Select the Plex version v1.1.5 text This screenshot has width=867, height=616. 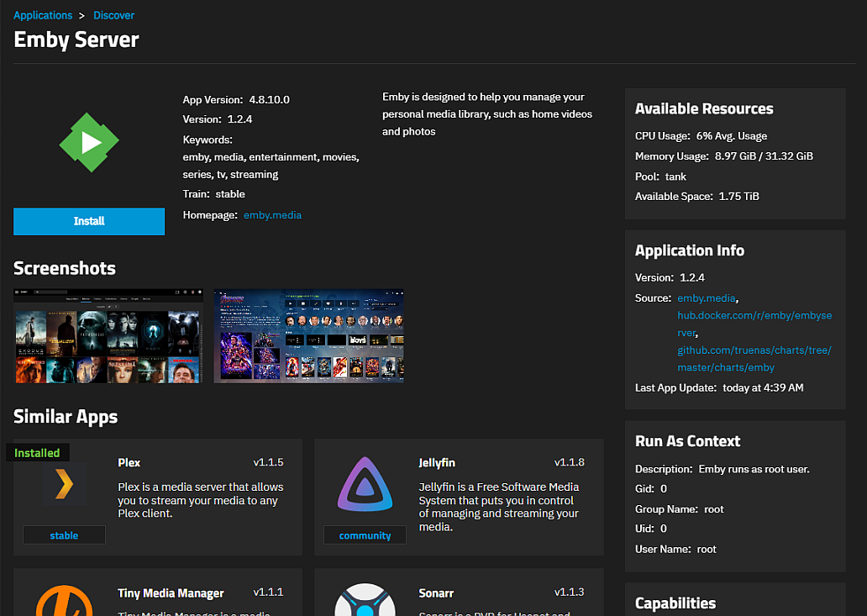pyautogui.click(x=268, y=462)
